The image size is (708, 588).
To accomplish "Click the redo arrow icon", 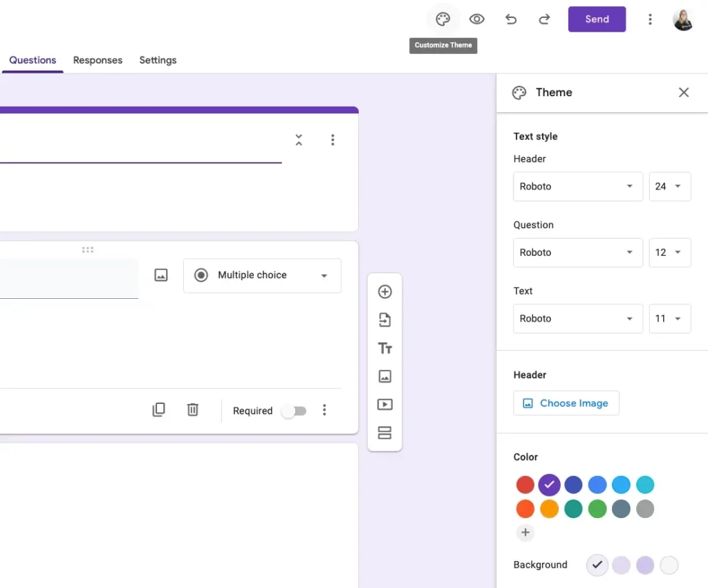I will pyautogui.click(x=545, y=19).
